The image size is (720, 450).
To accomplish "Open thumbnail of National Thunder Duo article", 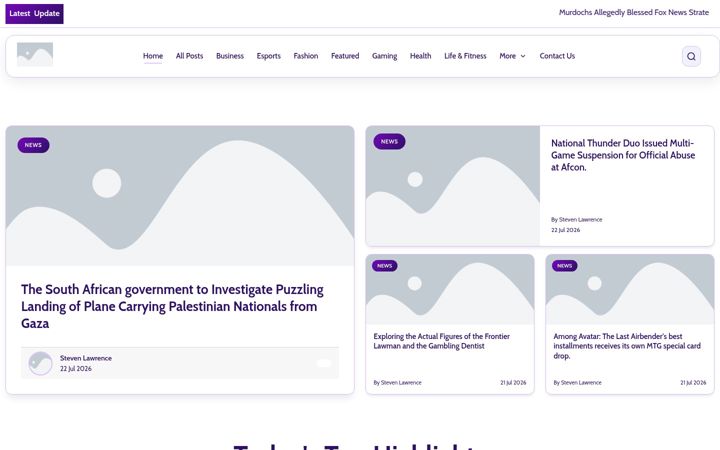I will click(x=453, y=186).
